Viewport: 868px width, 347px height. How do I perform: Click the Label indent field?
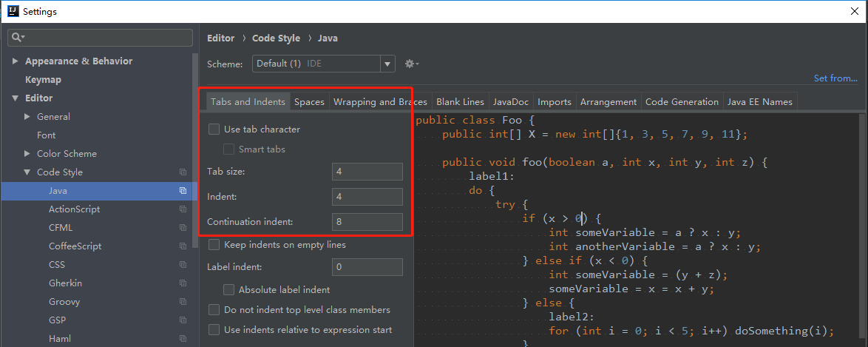[367, 267]
